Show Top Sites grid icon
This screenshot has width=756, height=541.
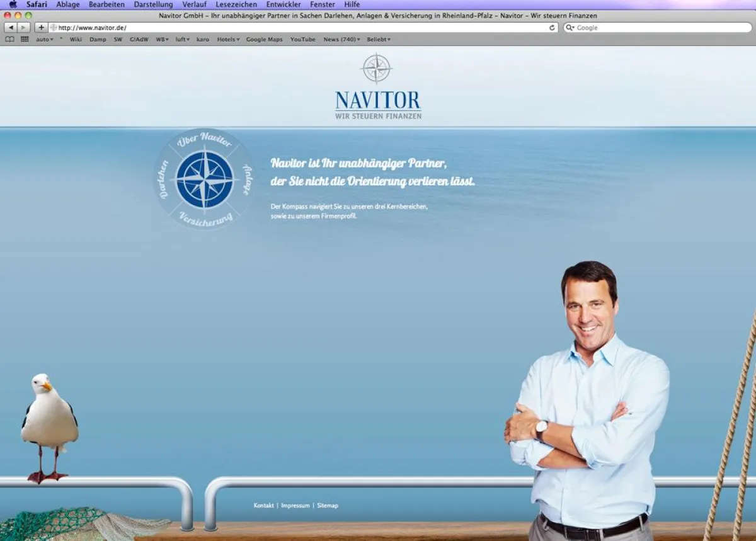pos(25,39)
